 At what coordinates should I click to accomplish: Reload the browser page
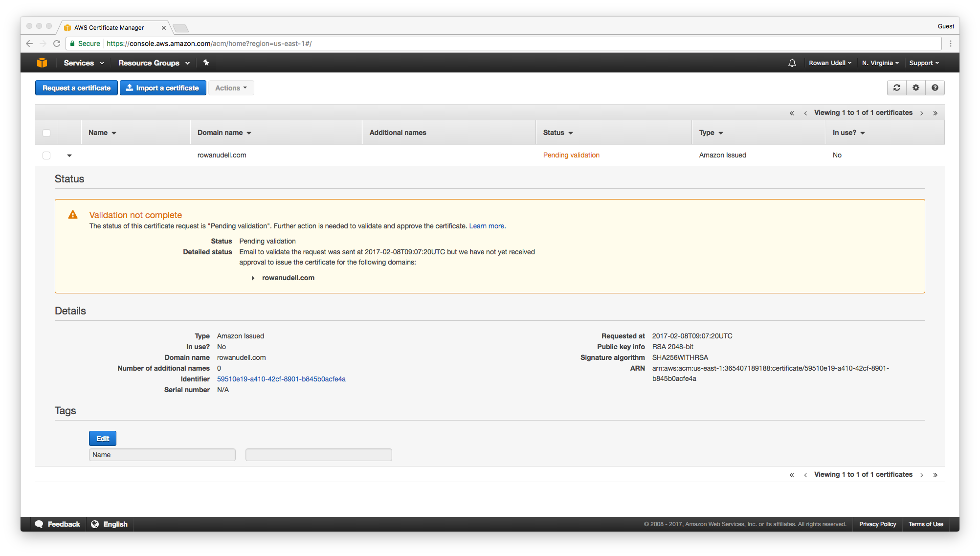click(x=57, y=44)
